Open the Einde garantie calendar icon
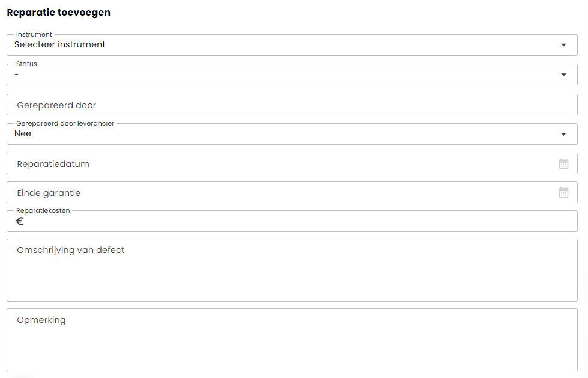 tap(563, 193)
